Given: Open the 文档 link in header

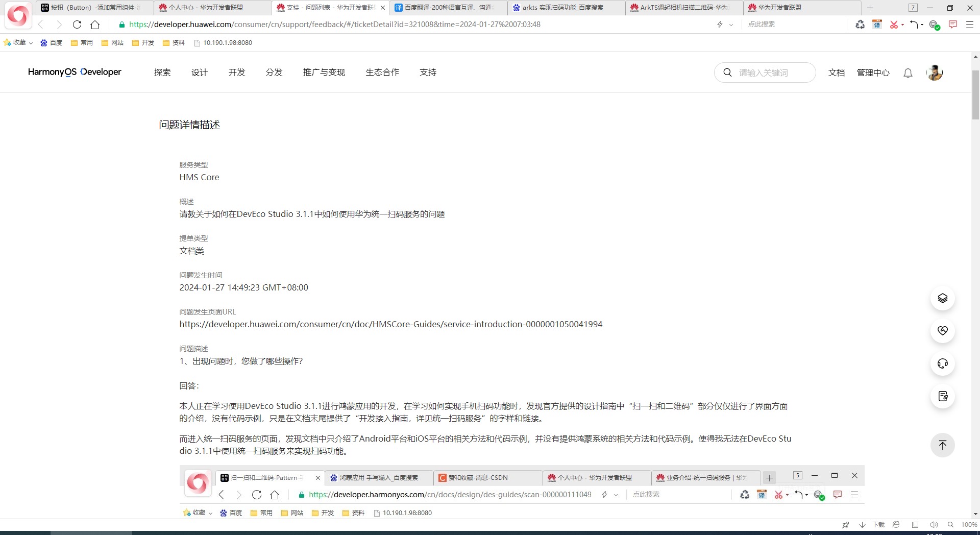Looking at the screenshot, I should click(836, 72).
